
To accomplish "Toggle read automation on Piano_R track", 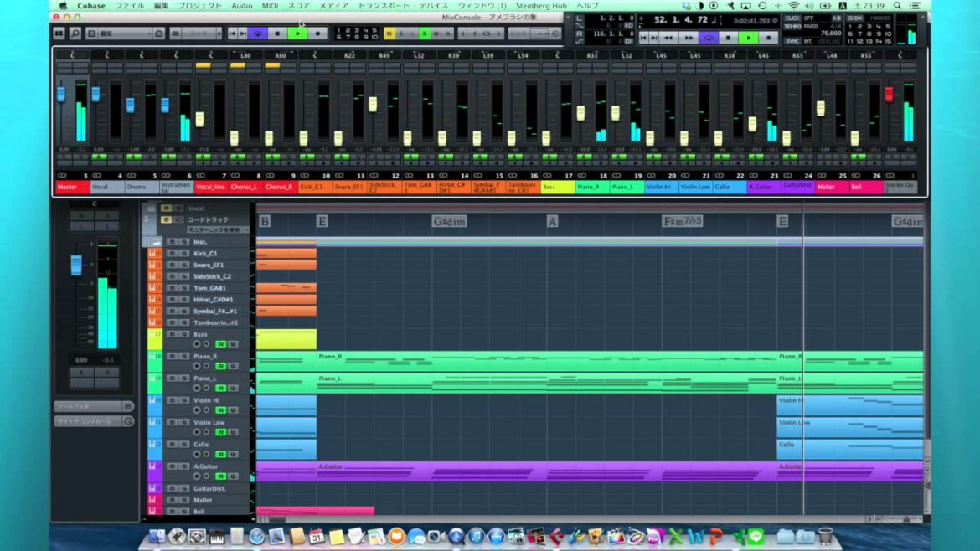I will (x=220, y=366).
